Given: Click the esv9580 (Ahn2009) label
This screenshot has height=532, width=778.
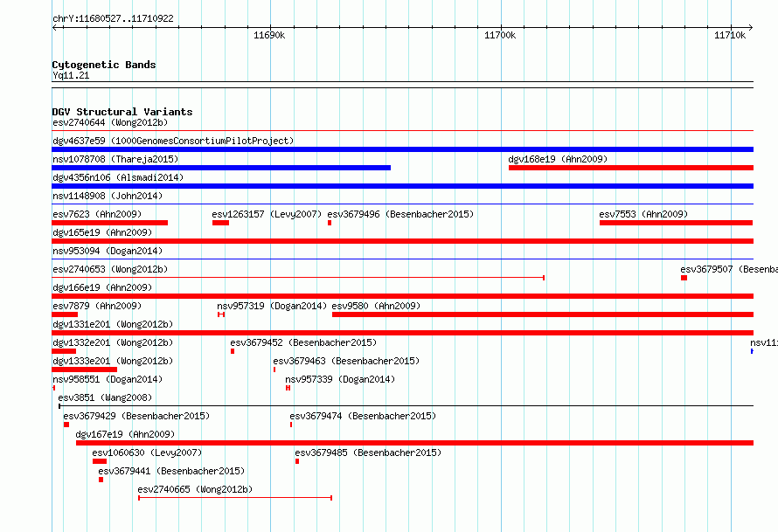Looking at the screenshot, I should click(376, 306).
